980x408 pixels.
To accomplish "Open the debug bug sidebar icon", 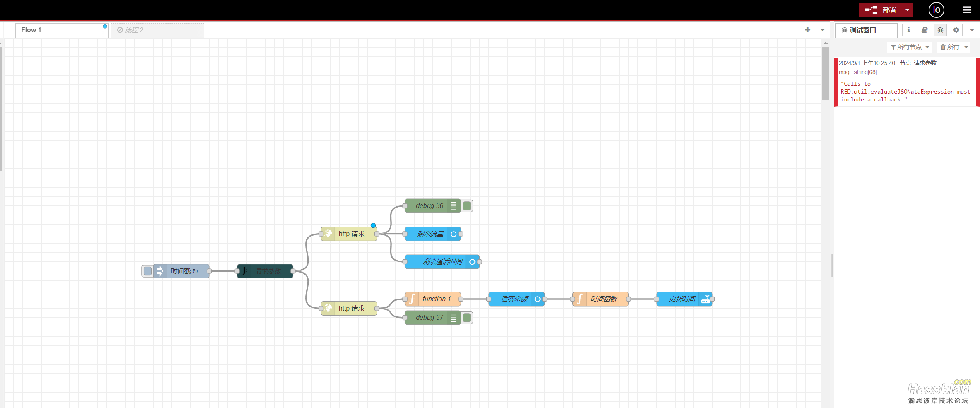I will [940, 30].
